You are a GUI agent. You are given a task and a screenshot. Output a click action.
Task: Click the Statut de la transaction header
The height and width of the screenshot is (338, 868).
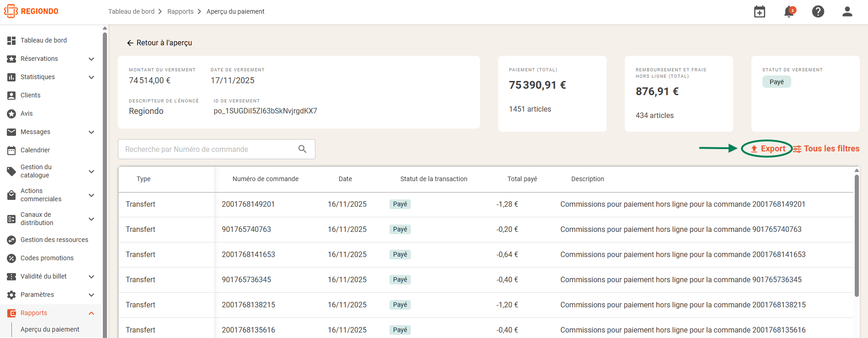pos(433,179)
